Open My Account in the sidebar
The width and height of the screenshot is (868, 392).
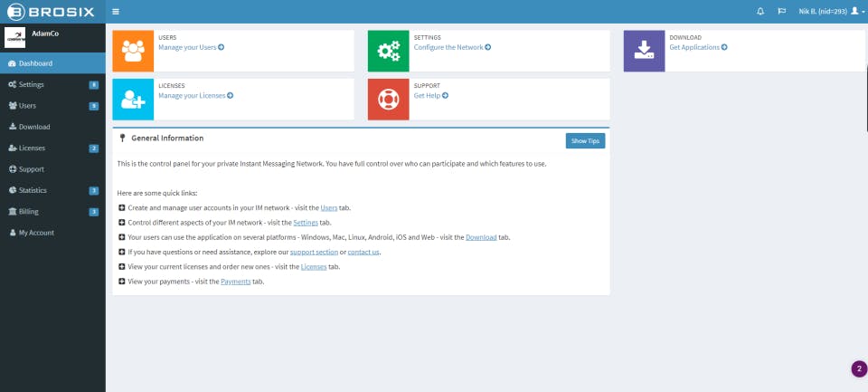pos(52,233)
